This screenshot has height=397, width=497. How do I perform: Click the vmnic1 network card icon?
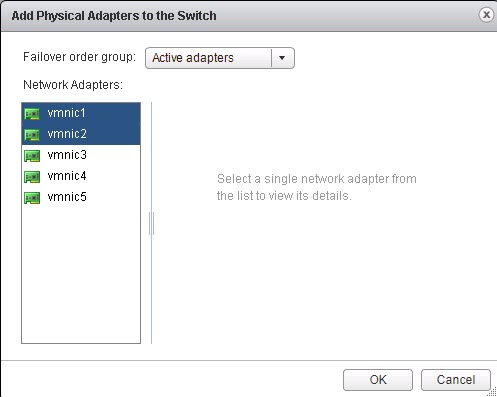[32, 114]
